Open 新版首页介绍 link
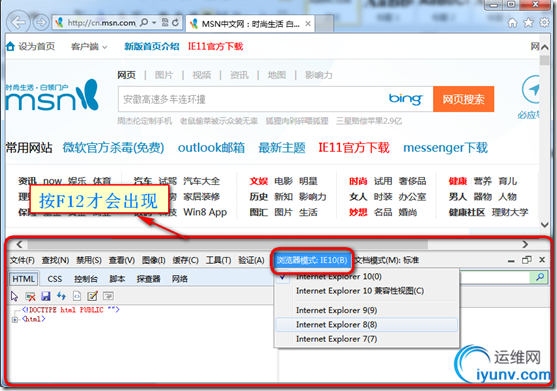 [152, 47]
